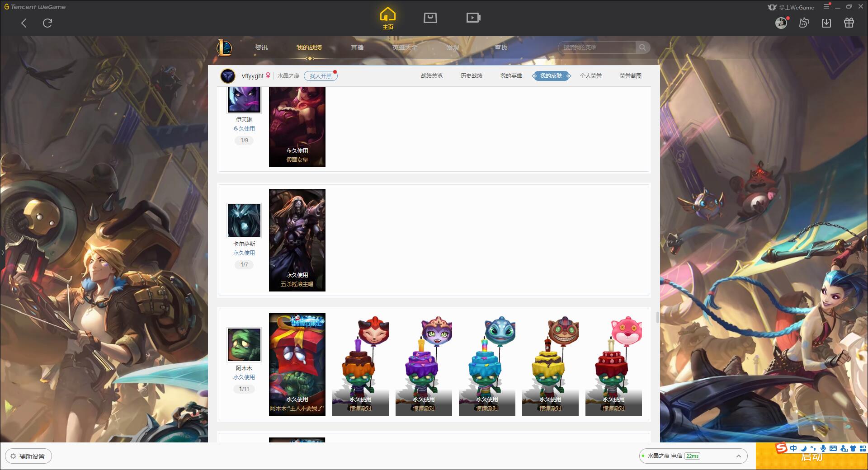Open 五杀摇滚主唱 skin card

pos(297,240)
